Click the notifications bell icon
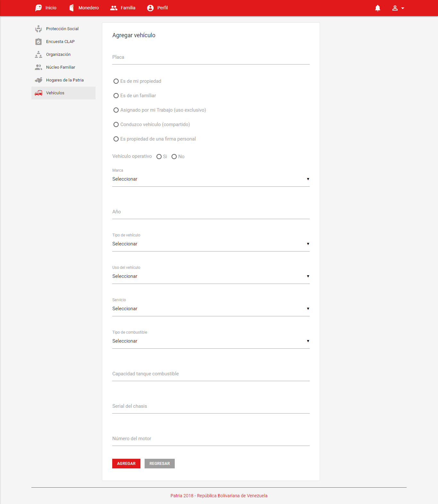This screenshot has height=504, width=438. pyautogui.click(x=377, y=8)
